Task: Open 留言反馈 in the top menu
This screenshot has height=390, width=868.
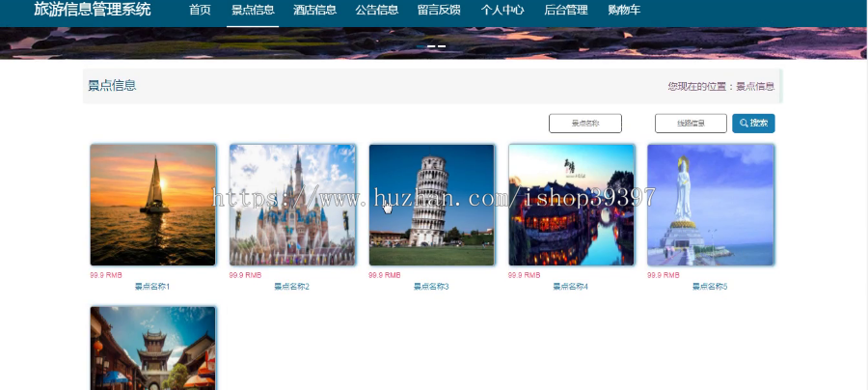Action: click(439, 10)
